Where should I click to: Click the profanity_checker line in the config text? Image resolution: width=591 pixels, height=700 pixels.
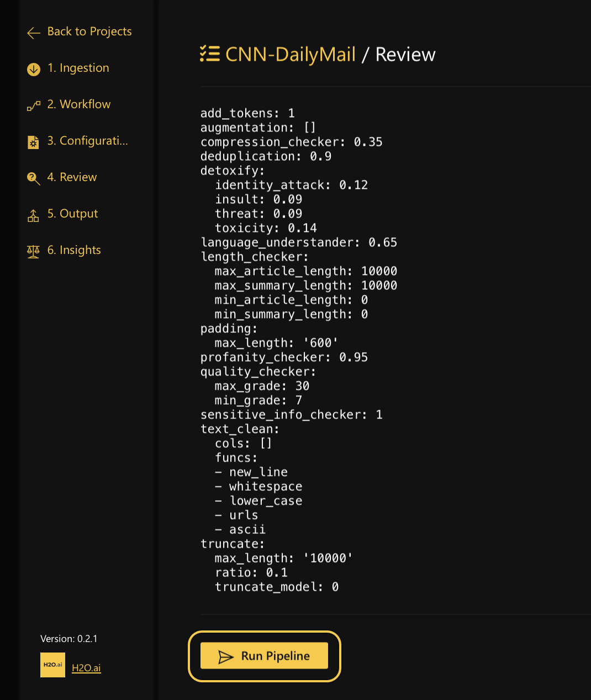(284, 357)
